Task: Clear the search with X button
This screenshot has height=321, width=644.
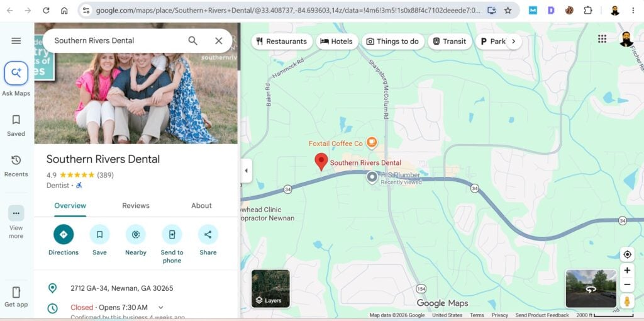Action: coord(218,41)
